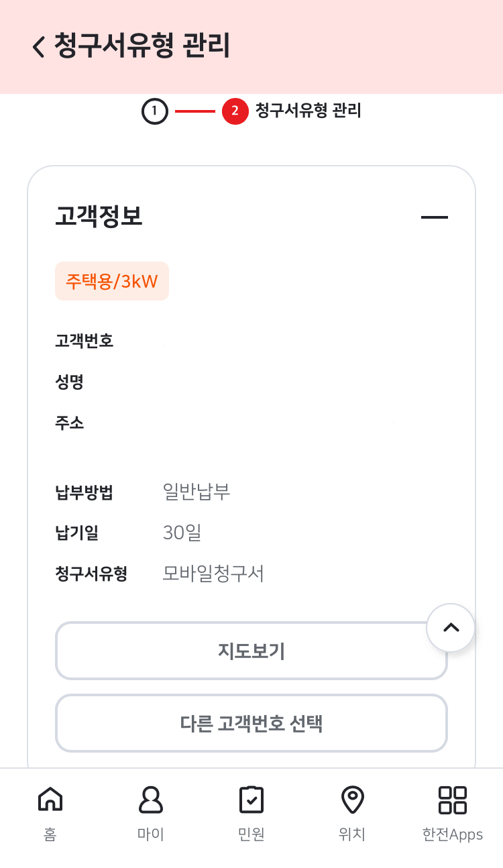Open the 민원 clipboard icon
The image size is (503, 868).
(251, 800)
